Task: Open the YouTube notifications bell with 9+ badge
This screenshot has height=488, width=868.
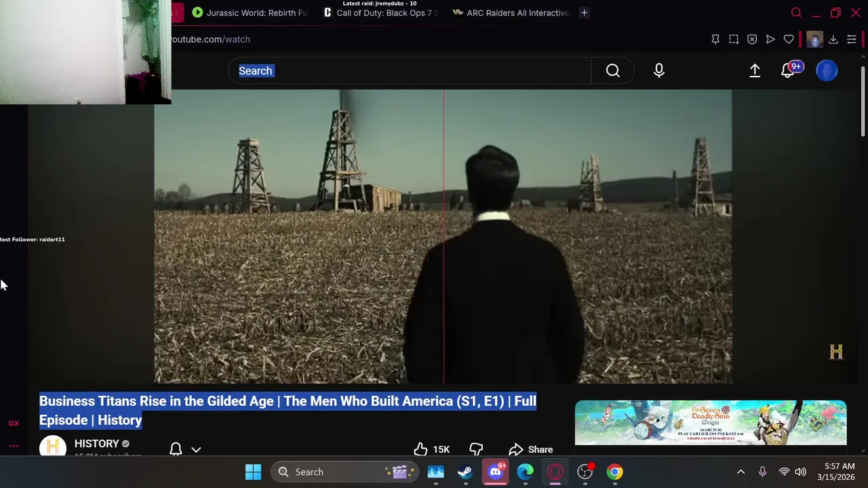Action: [x=789, y=70]
